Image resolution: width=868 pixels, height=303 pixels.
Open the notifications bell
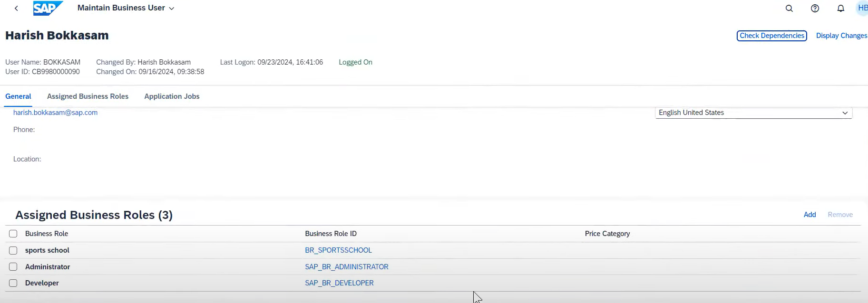[840, 8]
